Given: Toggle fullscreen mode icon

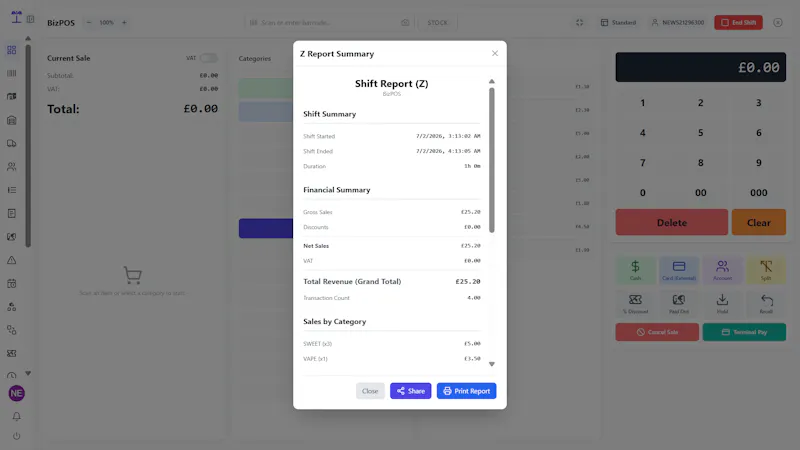Looking at the screenshot, I should (x=580, y=22).
